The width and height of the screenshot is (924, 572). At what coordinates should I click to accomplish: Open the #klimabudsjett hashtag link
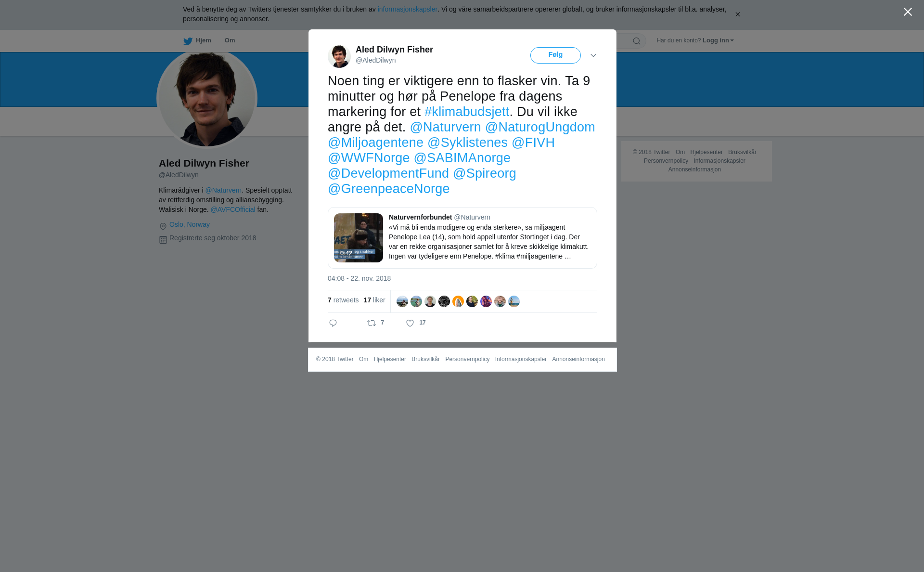pos(467,112)
